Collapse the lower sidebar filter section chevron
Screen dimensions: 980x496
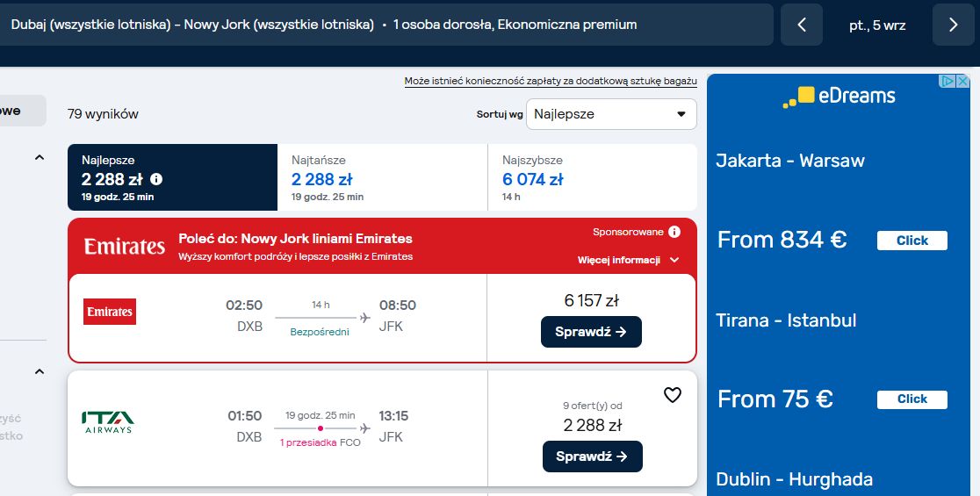(x=40, y=371)
